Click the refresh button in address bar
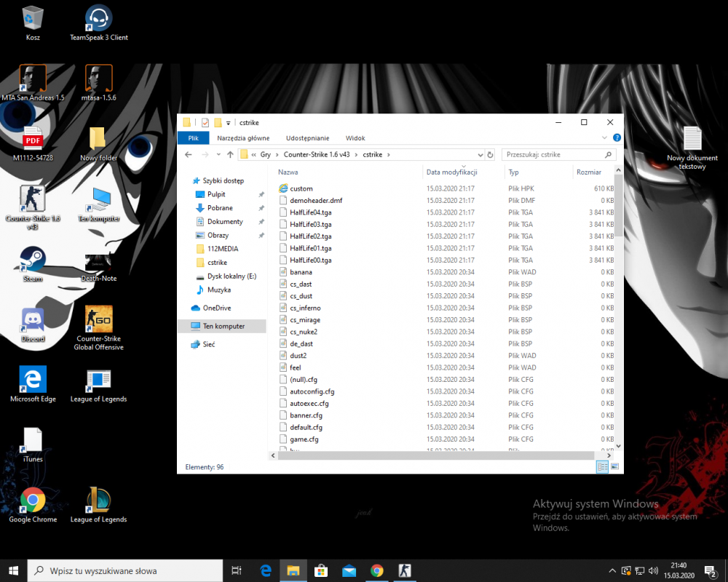Viewport: 728px width, 582px height. point(490,154)
